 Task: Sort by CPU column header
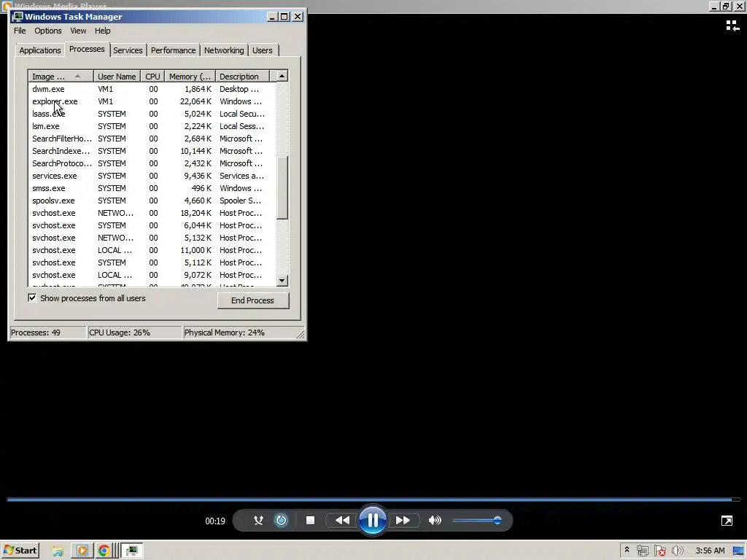coord(152,76)
